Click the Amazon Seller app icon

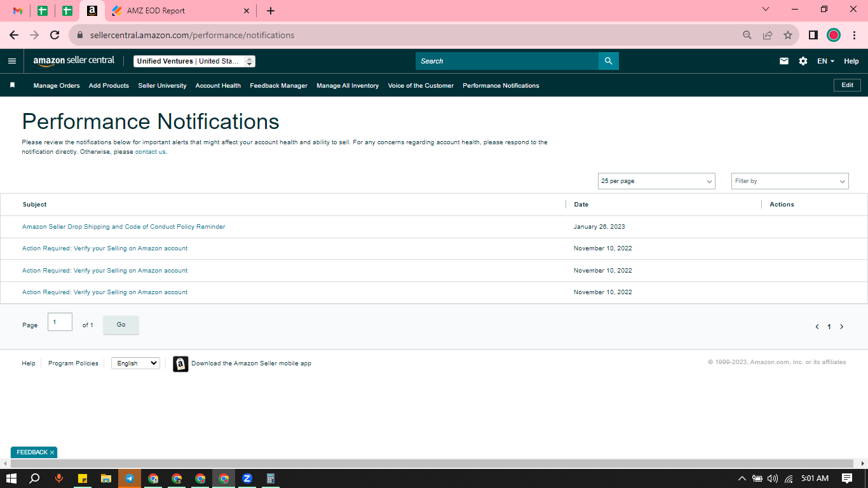click(x=180, y=363)
